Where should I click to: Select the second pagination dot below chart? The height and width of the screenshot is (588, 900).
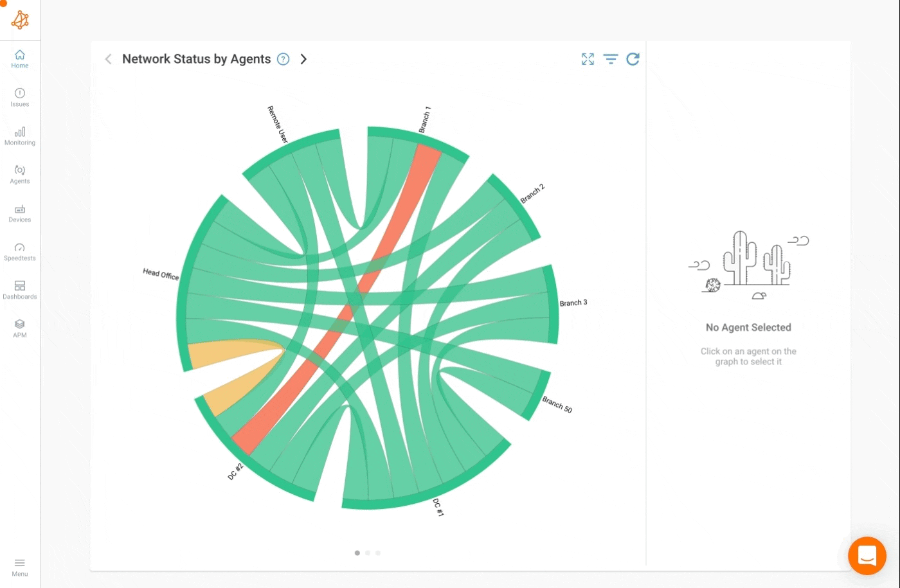click(x=368, y=553)
